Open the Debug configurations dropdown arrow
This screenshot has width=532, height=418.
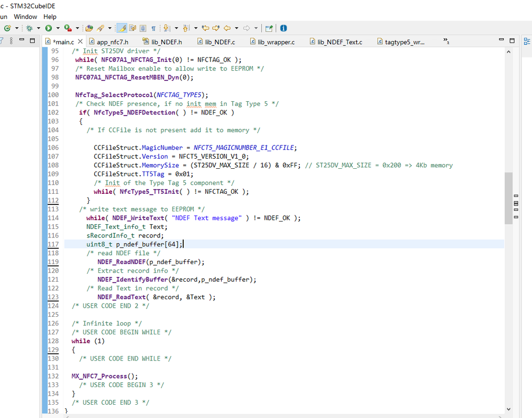click(x=38, y=28)
